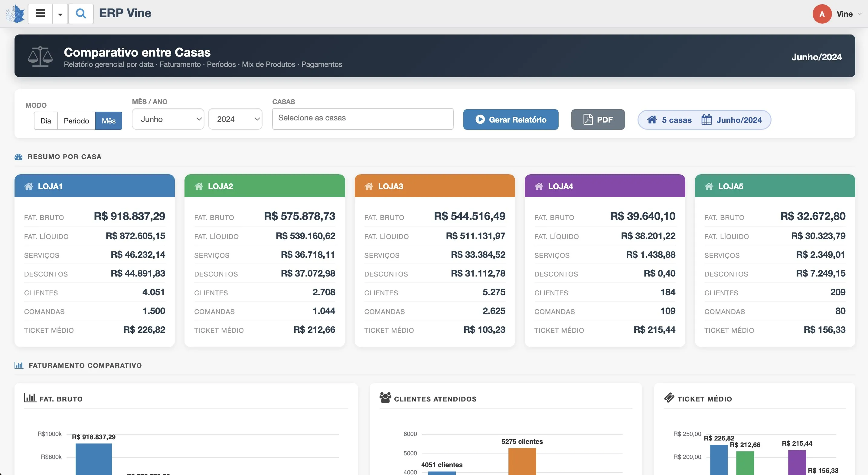Click the green R$ 212,66 ticket bar
Screen dimensions: 868x475
[745, 463]
